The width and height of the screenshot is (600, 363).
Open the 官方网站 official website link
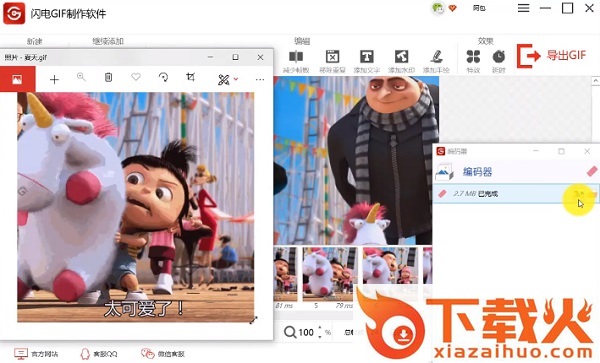coord(36,354)
